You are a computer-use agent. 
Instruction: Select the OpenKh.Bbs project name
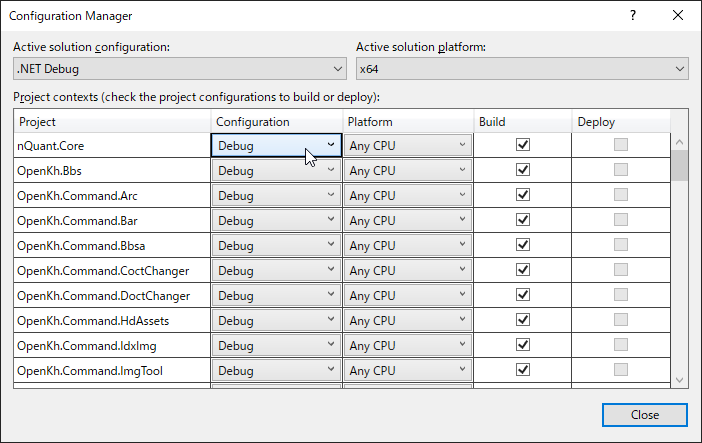pyautogui.click(x=49, y=171)
